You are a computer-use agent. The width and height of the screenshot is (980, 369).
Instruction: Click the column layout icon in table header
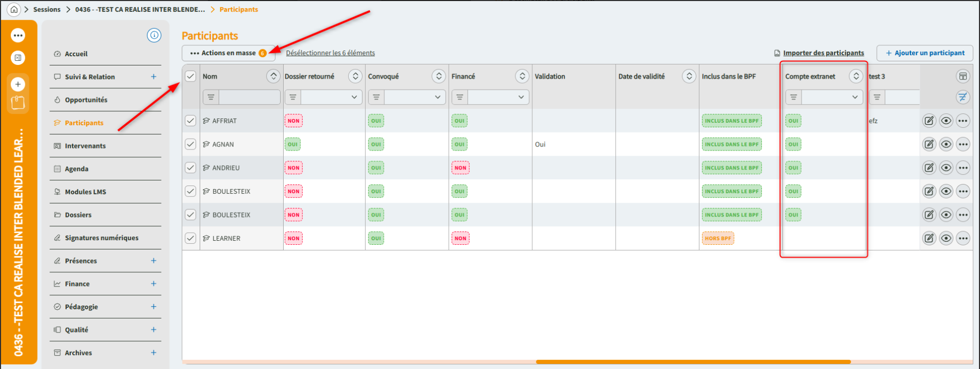[962, 76]
